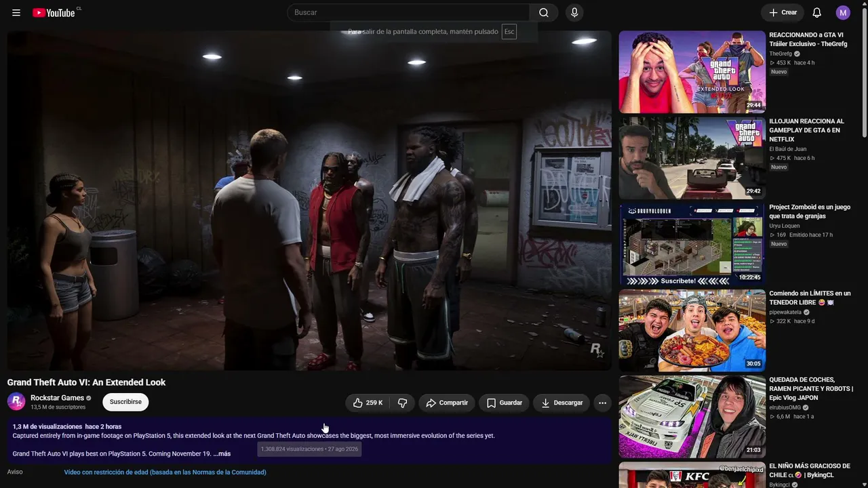Click channel name Uryu Loquen
868x488 pixels.
pos(785,226)
